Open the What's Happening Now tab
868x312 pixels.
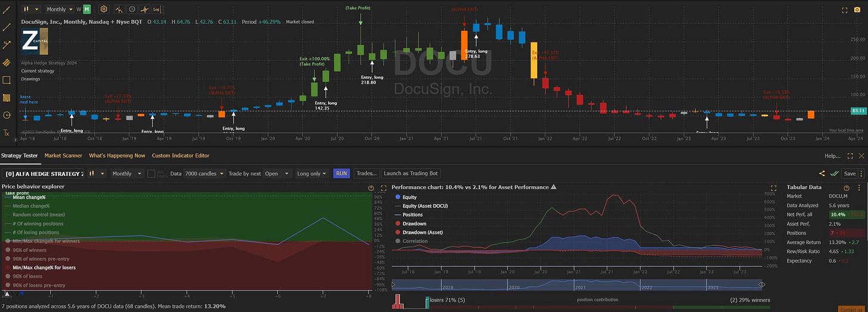tap(117, 156)
